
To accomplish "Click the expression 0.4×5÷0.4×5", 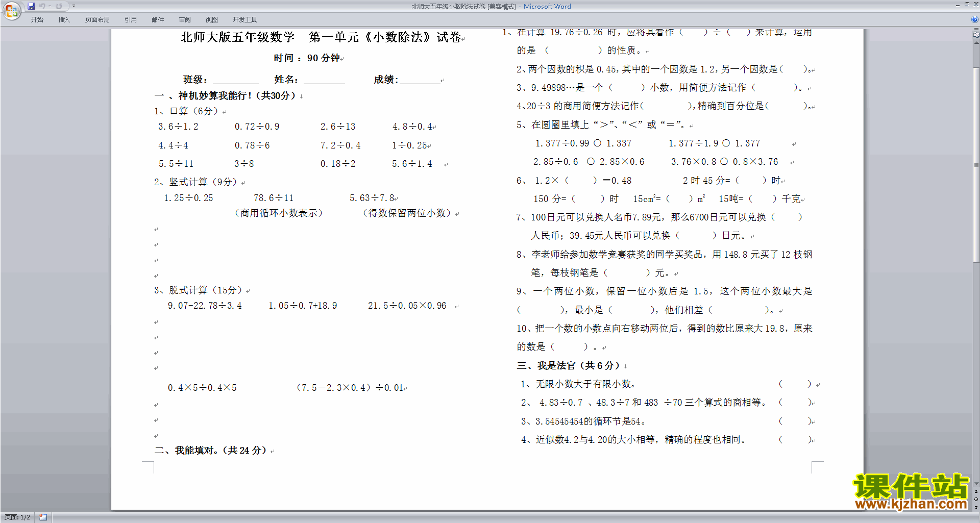I will coord(202,388).
